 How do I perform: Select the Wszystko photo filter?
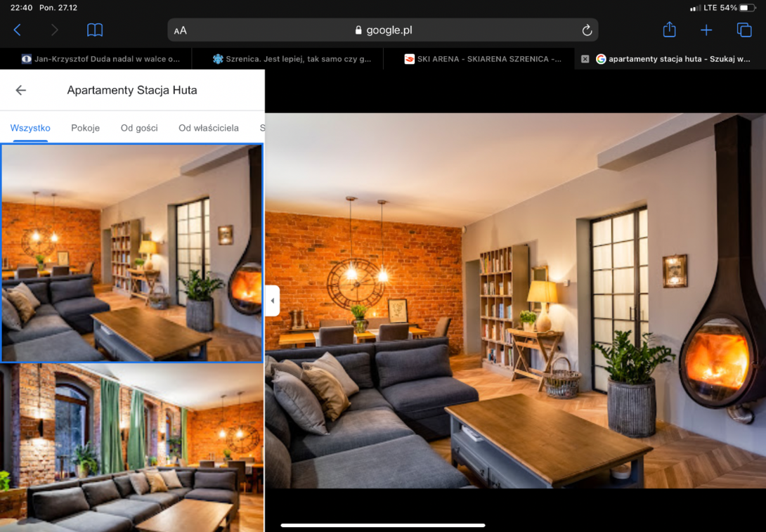(30, 128)
